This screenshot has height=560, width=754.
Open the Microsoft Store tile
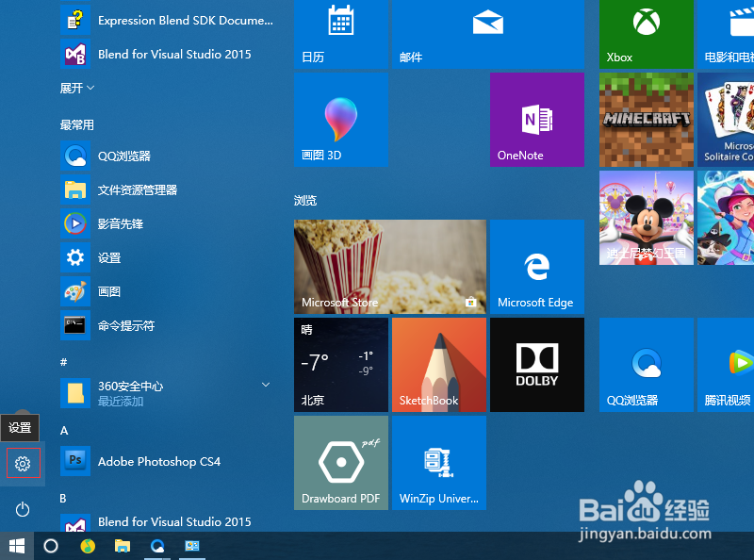(x=390, y=267)
